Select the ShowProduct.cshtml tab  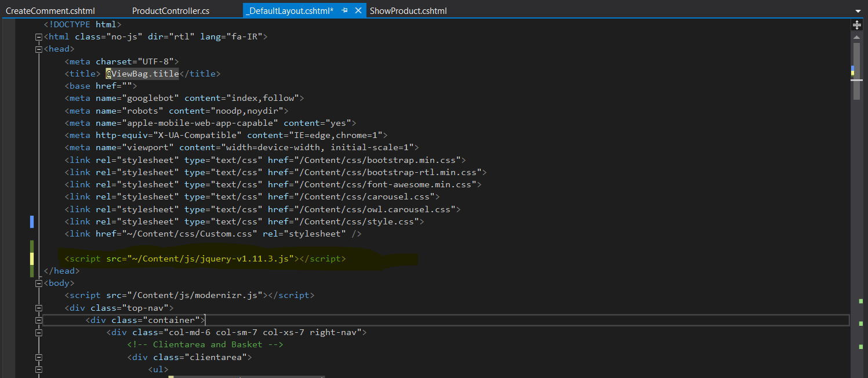pyautogui.click(x=408, y=11)
